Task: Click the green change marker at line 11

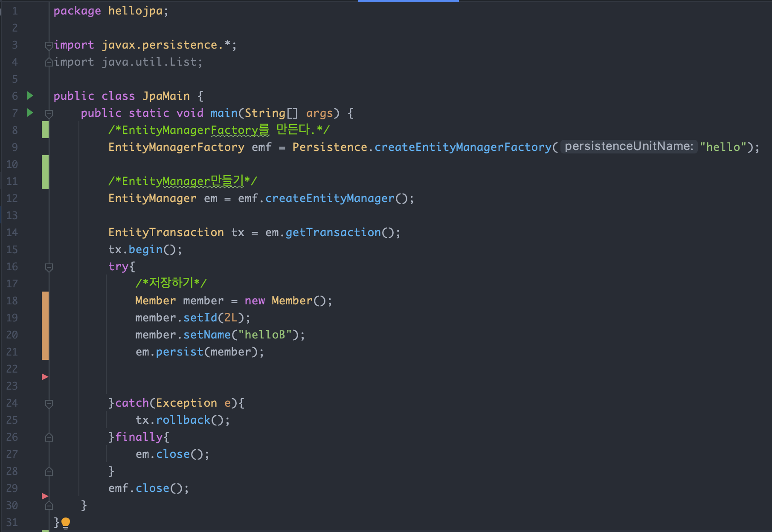Action: point(45,172)
